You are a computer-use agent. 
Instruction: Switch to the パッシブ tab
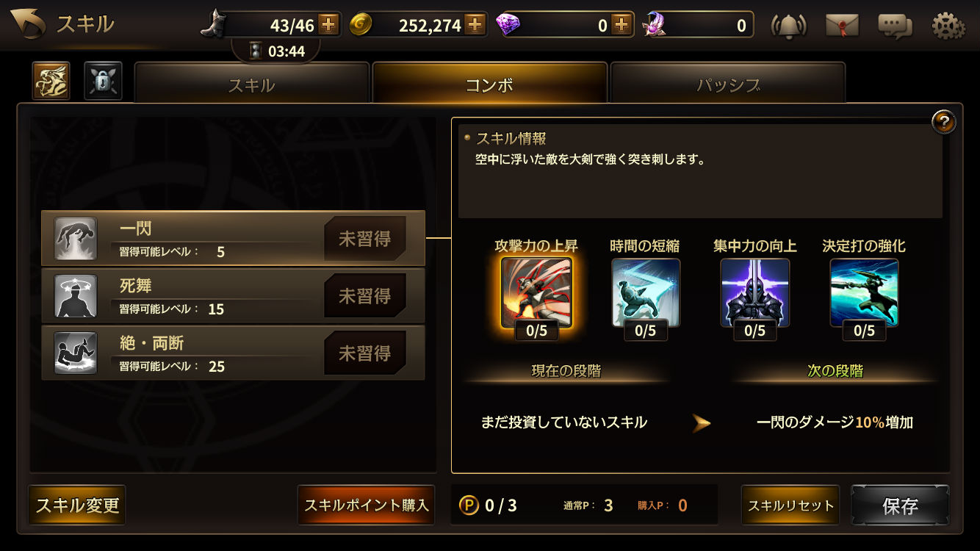pyautogui.click(x=728, y=83)
